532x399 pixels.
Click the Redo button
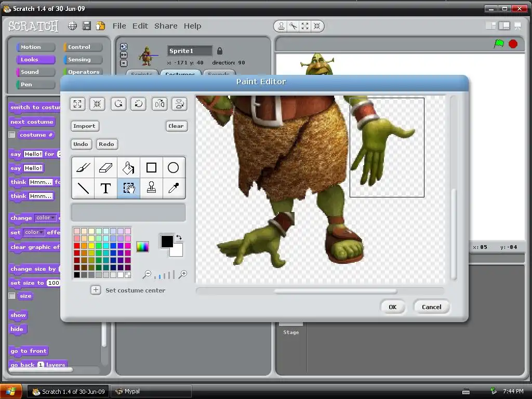pos(107,144)
